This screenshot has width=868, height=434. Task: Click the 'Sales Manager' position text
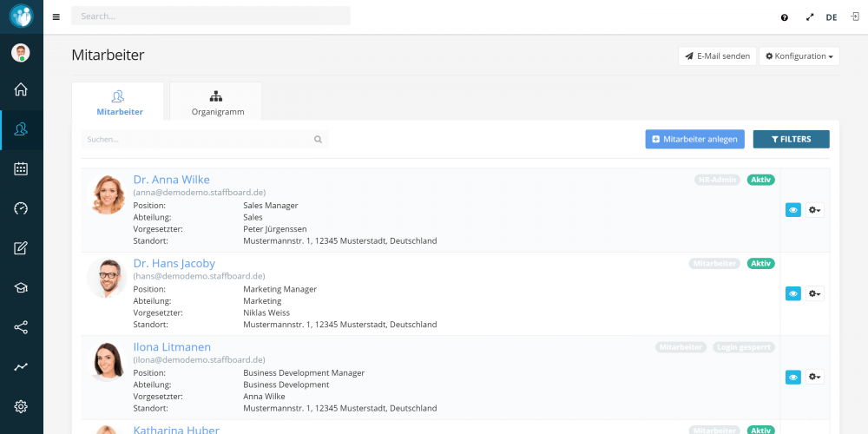(x=271, y=206)
